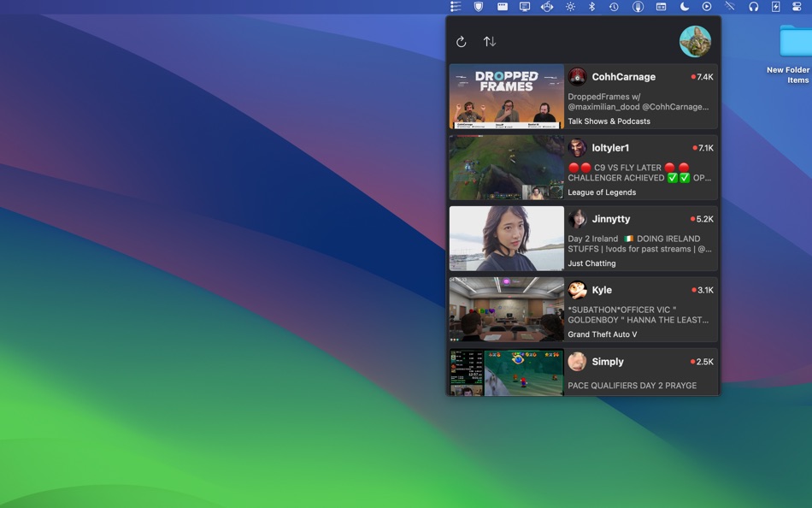Click the headphones icon in the menu bar
812x508 pixels.
pos(755,7)
